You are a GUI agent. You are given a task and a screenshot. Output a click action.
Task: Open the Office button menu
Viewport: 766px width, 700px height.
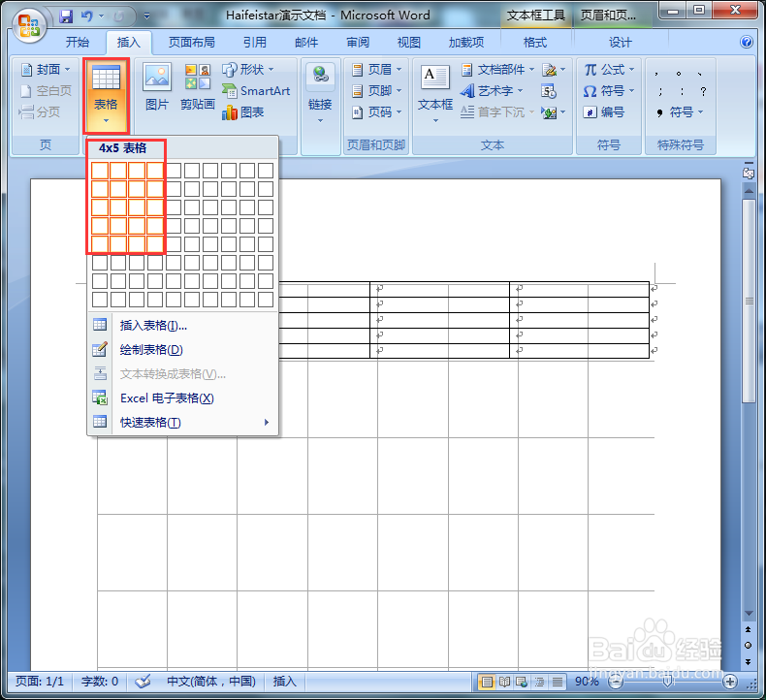(28, 24)
